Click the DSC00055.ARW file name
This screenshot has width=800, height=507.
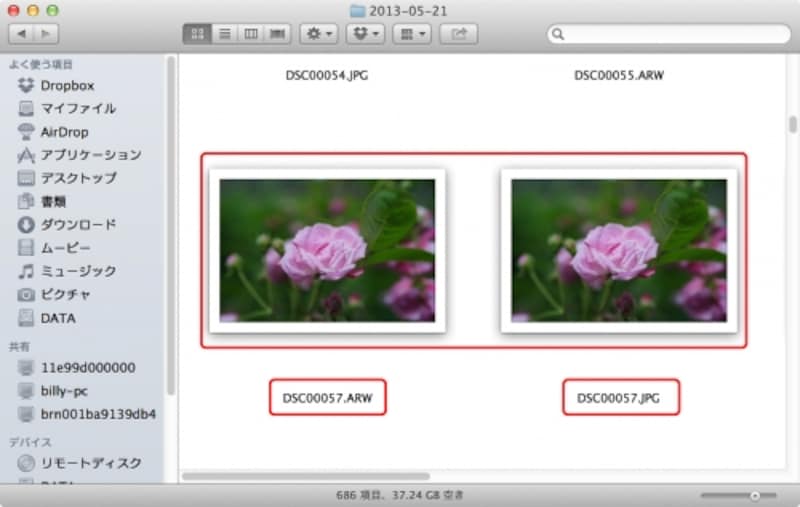pos(619,75)
